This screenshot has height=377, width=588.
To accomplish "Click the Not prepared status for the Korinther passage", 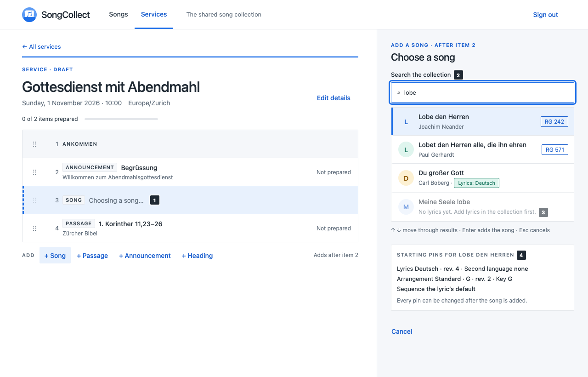I will point(334,228).
